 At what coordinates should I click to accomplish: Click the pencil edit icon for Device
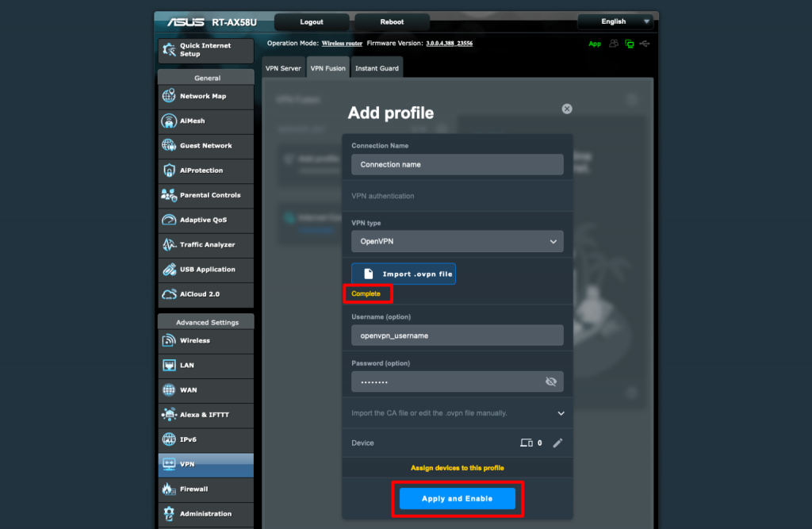click(x=557, y=443)
